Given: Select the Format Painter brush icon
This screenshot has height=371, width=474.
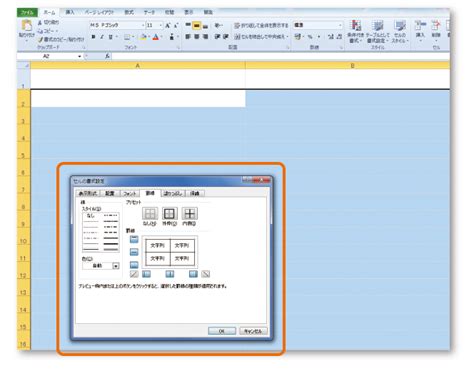Looking at the screenshot, I should [40, 39].
